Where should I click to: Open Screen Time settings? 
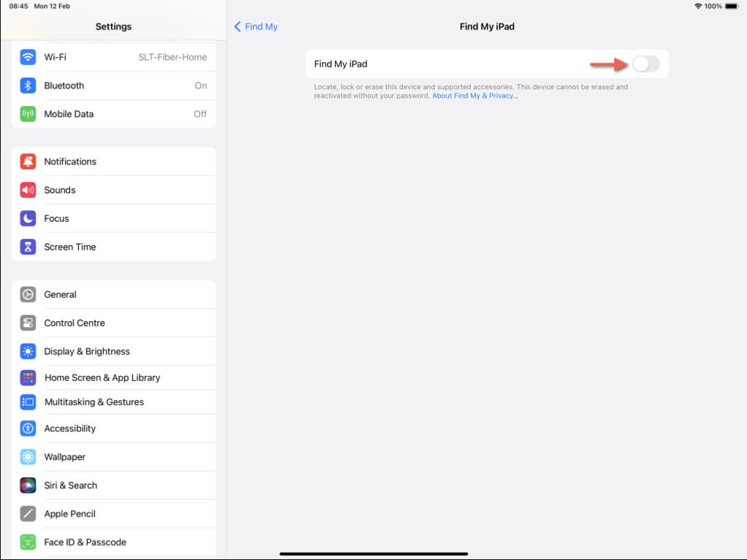113,247
